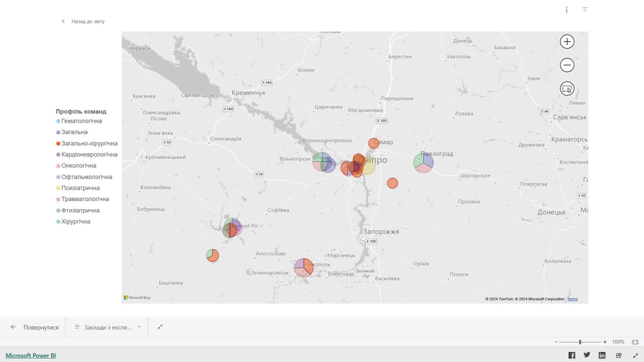
Task: Share report on LinkedIn
Action: tap(602, 355)
